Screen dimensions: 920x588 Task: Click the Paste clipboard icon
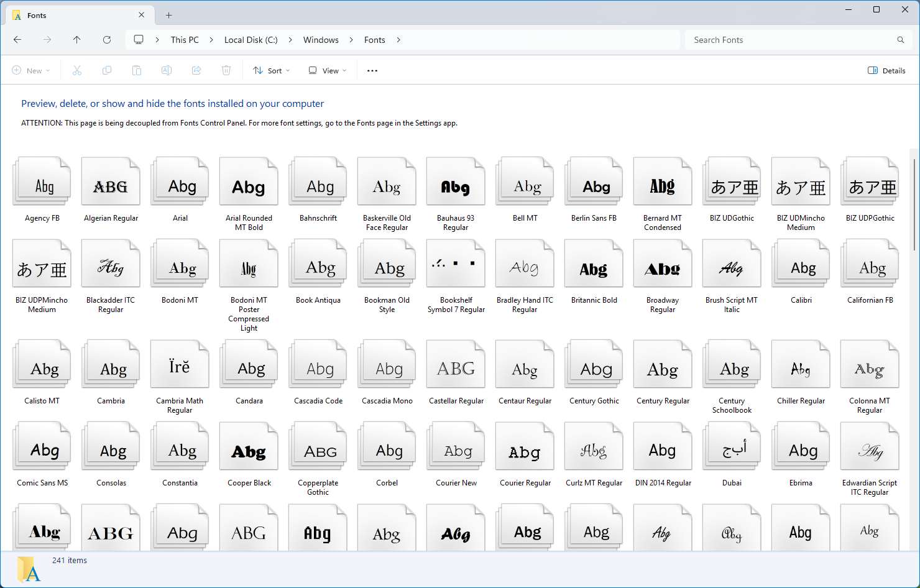click(137, 70)
